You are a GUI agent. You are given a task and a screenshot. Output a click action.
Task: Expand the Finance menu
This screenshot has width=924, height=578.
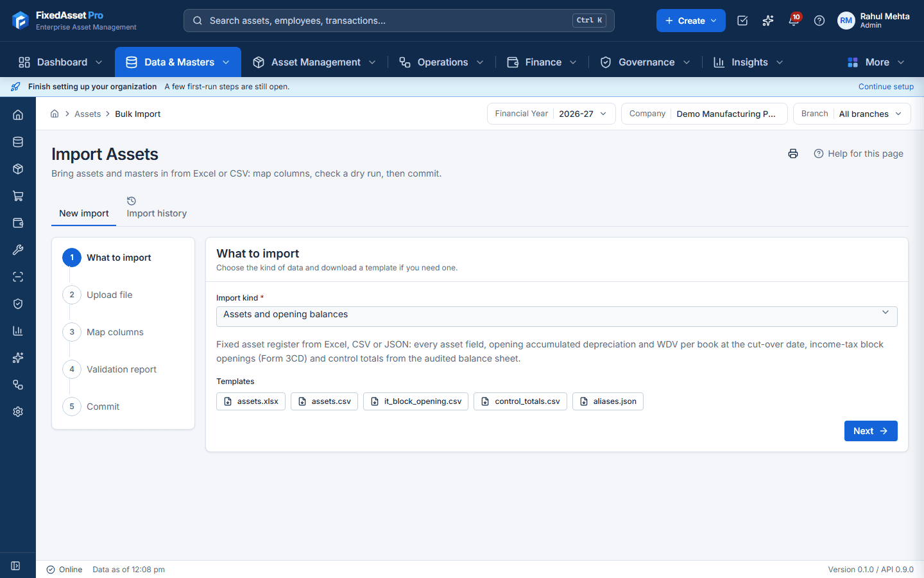[542, 62]
